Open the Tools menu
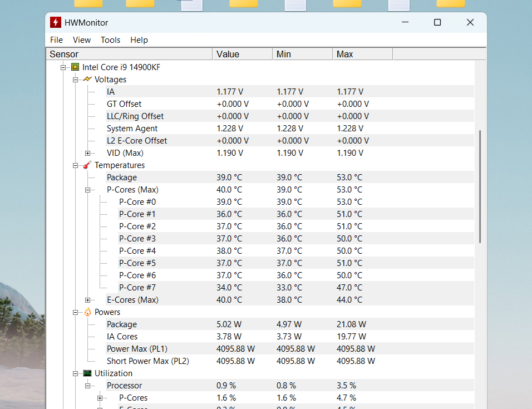 [x=110, y=40]
